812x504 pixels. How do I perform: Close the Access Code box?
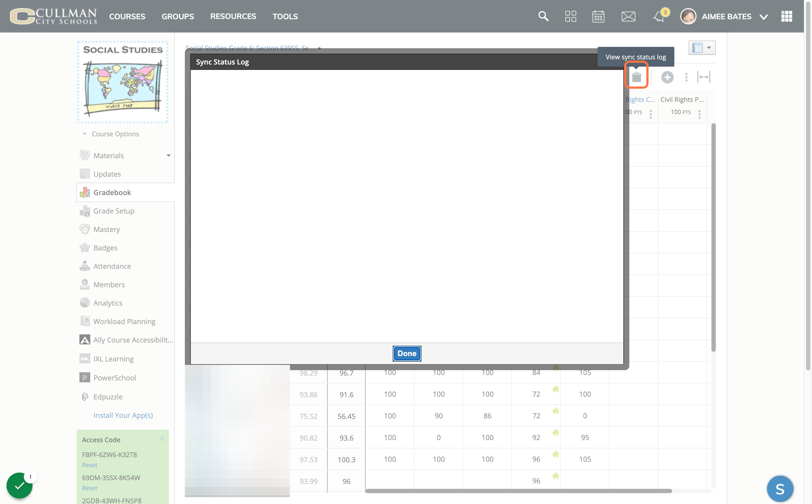pos(162,439)
